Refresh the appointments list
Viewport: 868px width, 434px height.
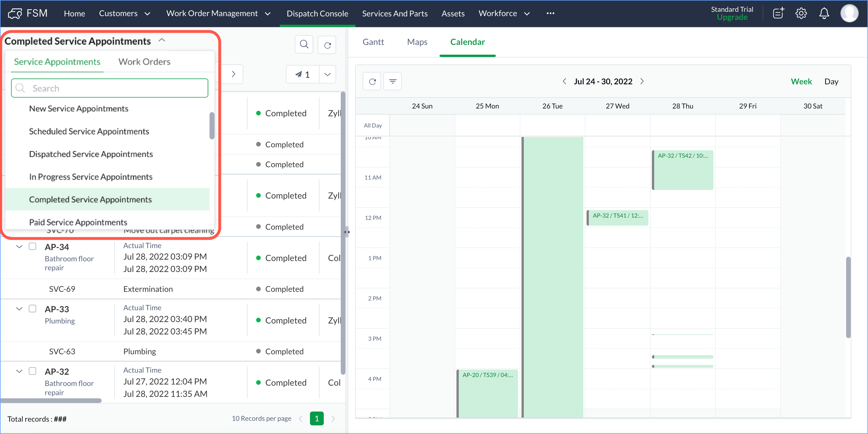click(327, 45)
